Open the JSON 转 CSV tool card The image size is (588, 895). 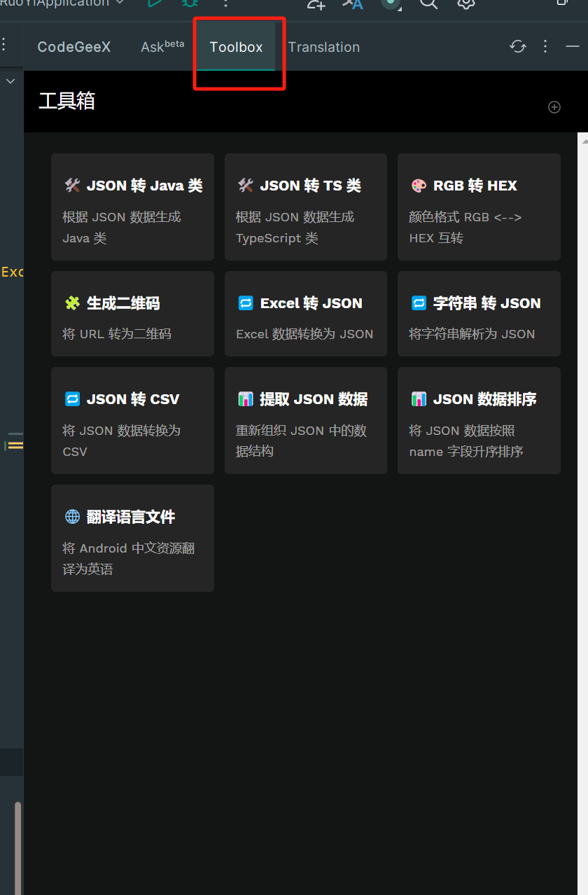click(133, 420)
